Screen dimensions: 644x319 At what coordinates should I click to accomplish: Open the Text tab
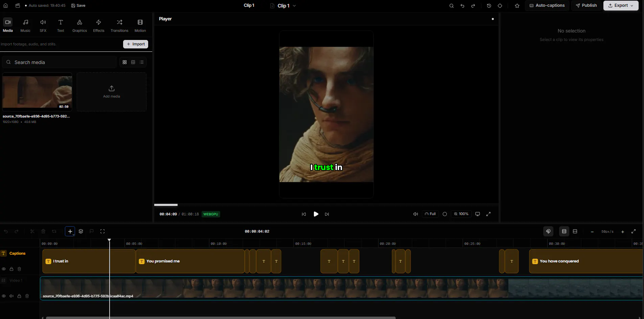tap(61, 25)
